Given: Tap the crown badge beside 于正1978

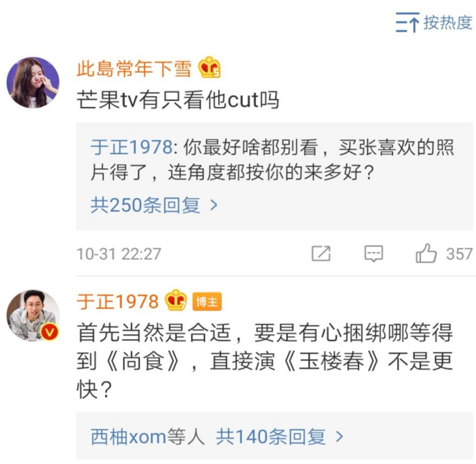Looking at the screenshot, I should (x=176, y=300).
